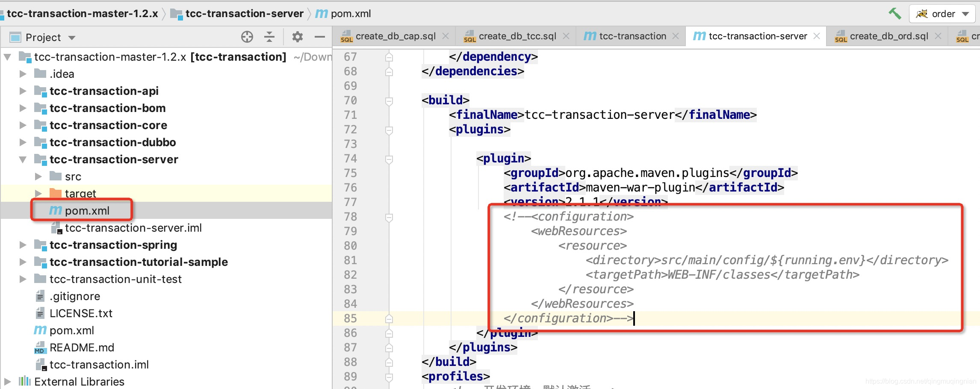Switch to the tcc-transaction editor tab
The height and width of the screenshot is (389, 980).
pyautogui.click(x=632, y=36)
